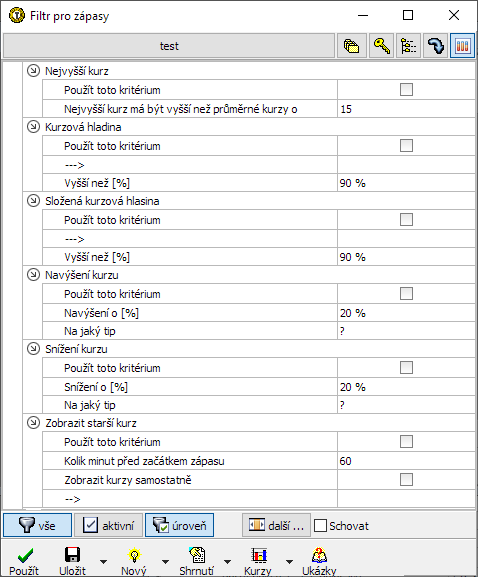Click the golden keys icon
This screenshot has height=577, width=478.
(382, 46)
